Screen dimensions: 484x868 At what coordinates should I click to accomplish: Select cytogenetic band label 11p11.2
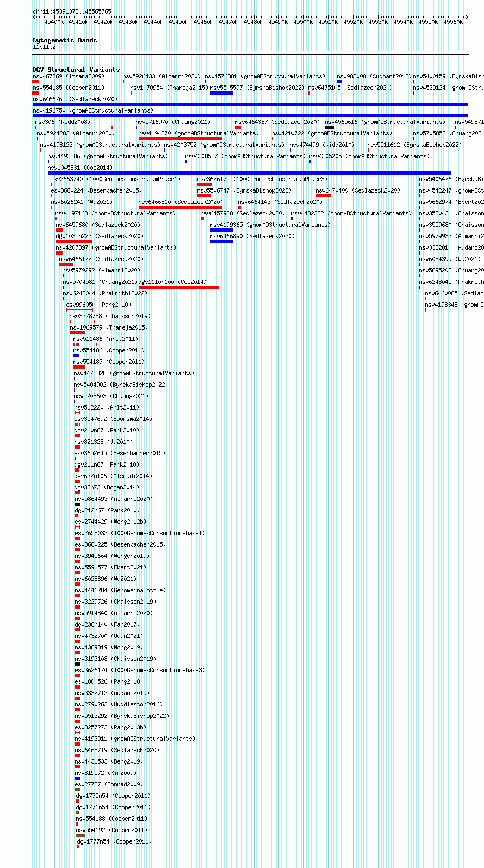click(x=44, y=47)
